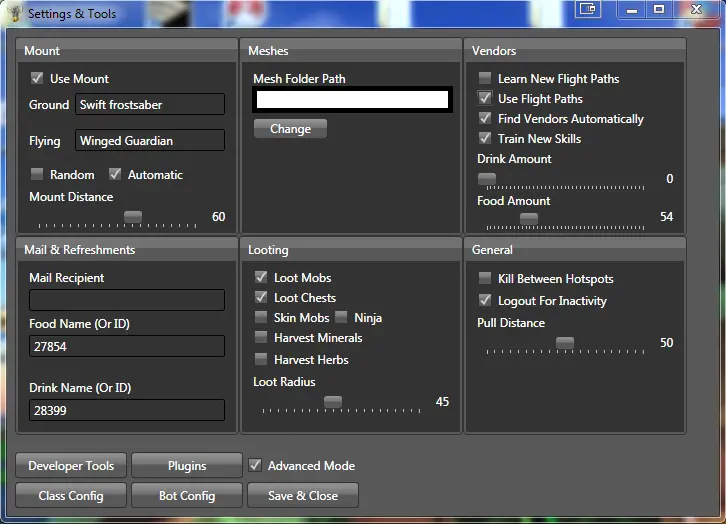The width and height of the screenshot is (726, 524).
Task: Click the Loot Radius slider thumb
Action: pos(332,402)
